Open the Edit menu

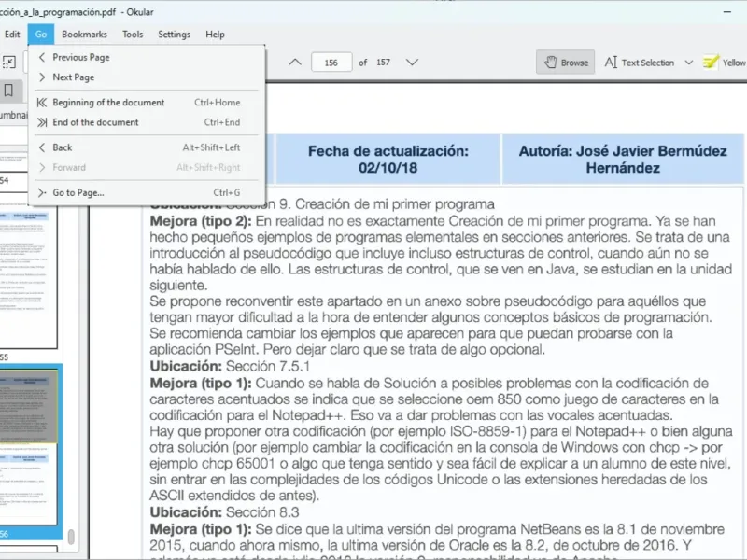point(12,35)
